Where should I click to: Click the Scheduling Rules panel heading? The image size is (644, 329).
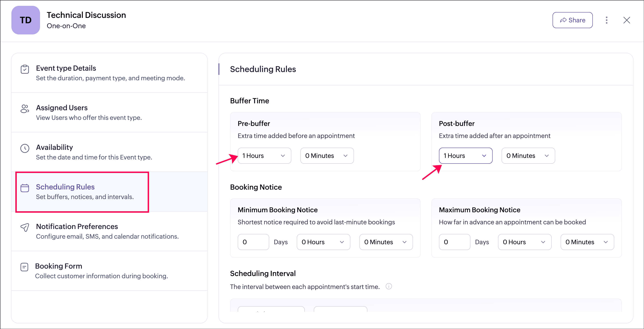[263, 69]
